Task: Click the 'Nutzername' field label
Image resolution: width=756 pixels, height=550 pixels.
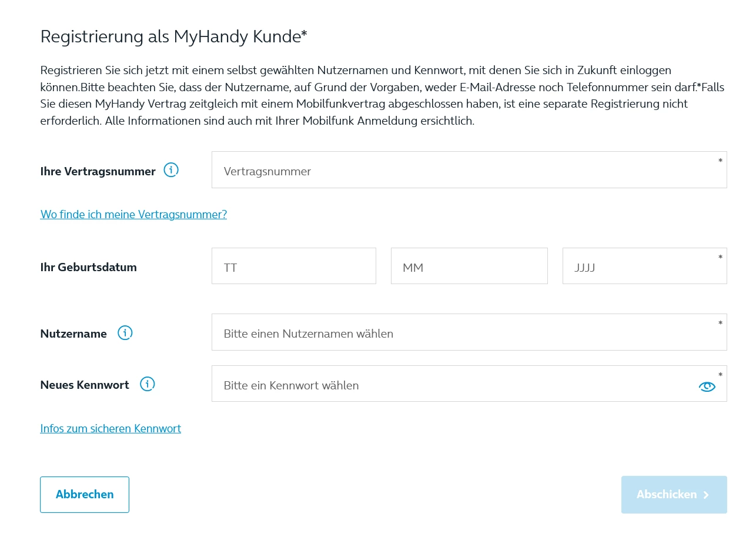Action: point(73,334)
